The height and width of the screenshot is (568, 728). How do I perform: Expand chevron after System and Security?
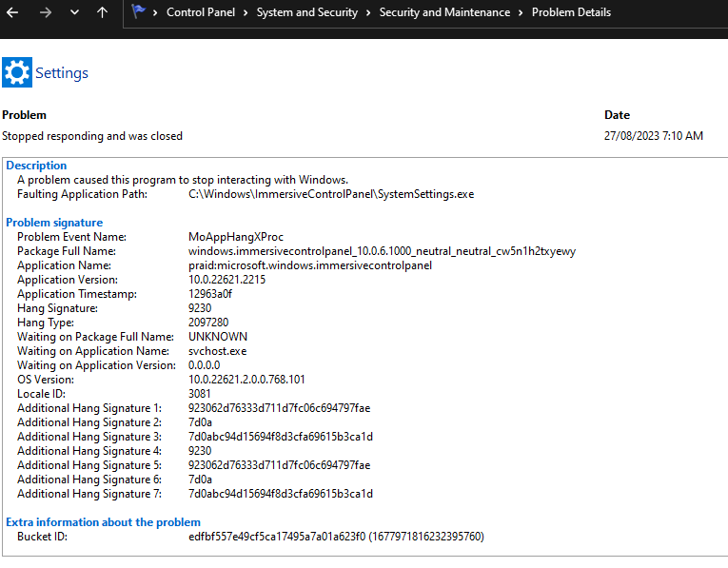(368, 12)
